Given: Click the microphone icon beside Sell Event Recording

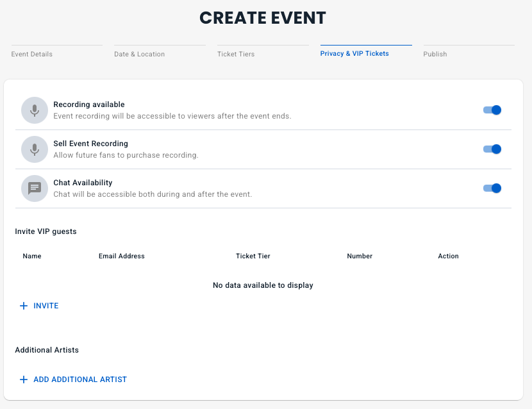Looking at the screenshot, I should pos(35,149).
